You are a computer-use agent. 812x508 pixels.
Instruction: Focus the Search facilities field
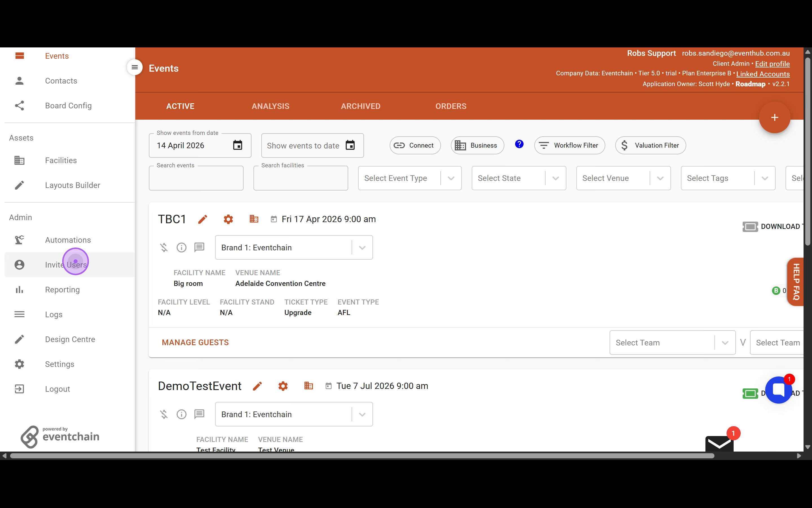click(301, 178)
